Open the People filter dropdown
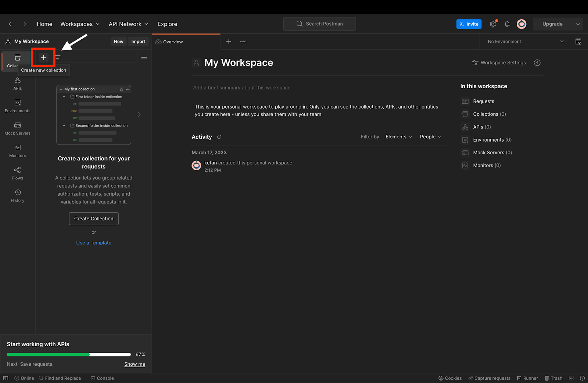 [431, 137]
